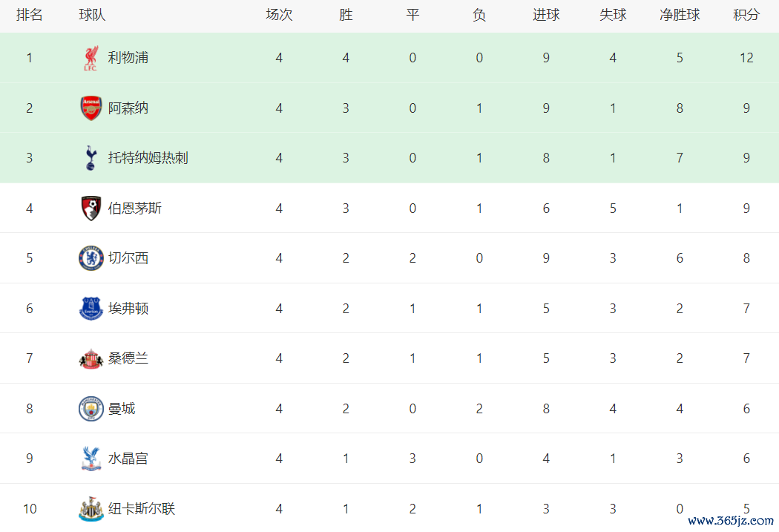Open the 水晶宫 team name link
Image resolution: width=779 pixels, height=532 pixels.
coord(128,459)
